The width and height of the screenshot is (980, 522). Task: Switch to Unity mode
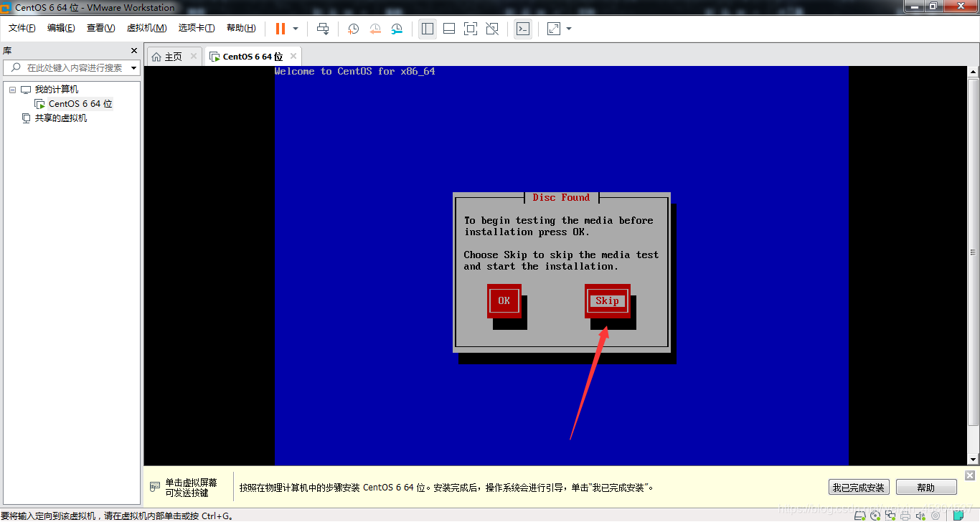pyautogui.click(x=492, y=29)
